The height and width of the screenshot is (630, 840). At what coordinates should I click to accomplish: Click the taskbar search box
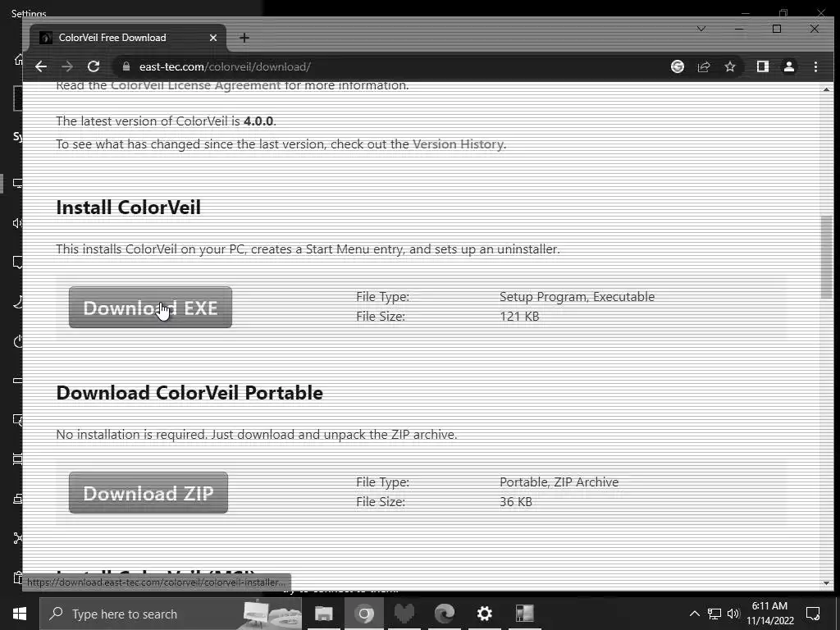(171, 614)
